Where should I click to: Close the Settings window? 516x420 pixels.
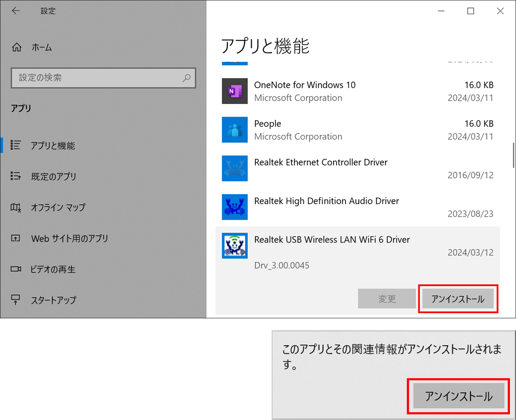click(x=500, y=11)
